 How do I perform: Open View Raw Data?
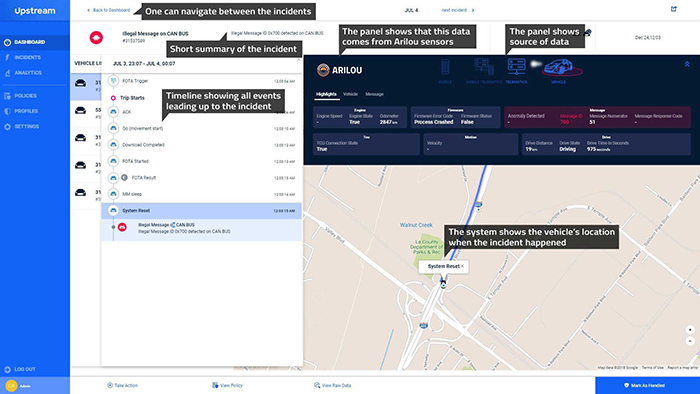click(x=333, y=385)
